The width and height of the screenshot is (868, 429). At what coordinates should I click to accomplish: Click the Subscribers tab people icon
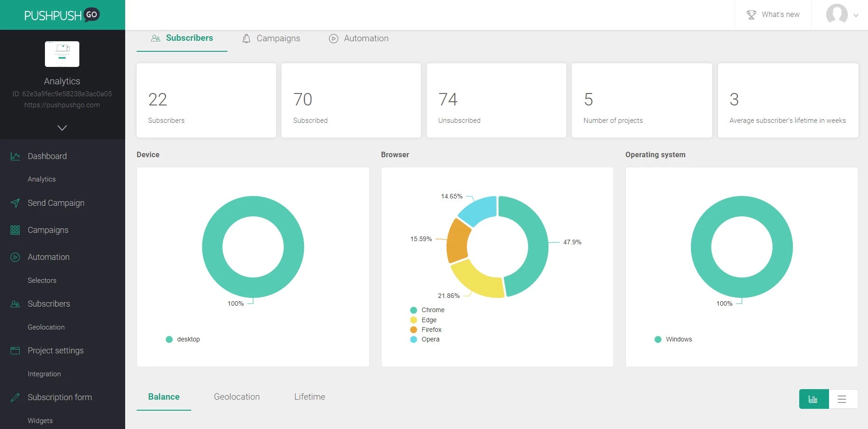click(x=156, y=38)
